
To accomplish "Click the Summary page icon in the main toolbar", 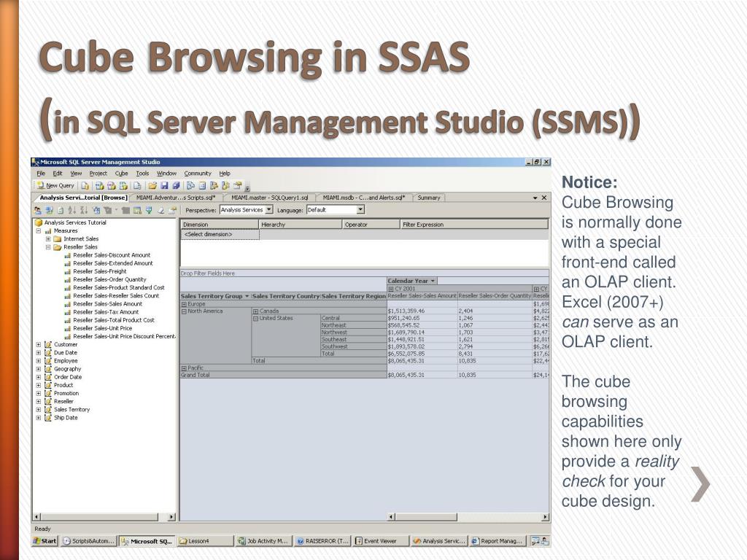I will point(202,185).
